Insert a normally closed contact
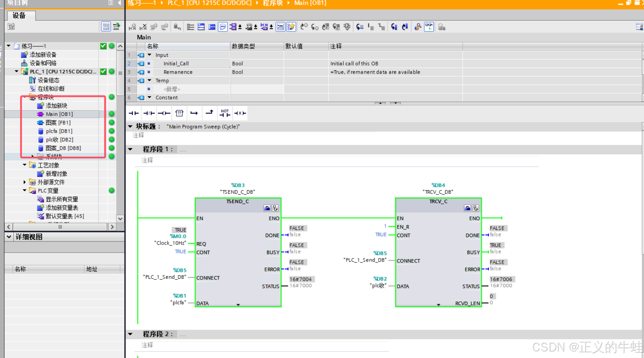 pyautogui.click(x=149, y=113)
